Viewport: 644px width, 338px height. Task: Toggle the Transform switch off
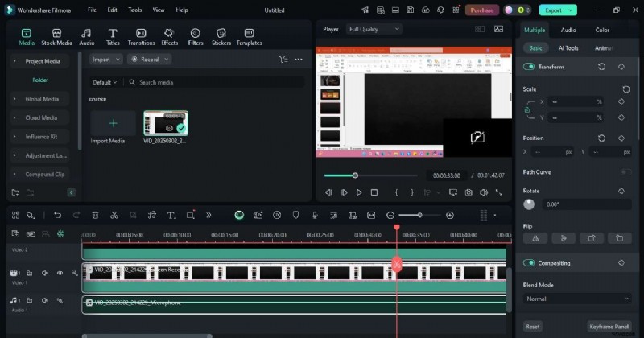[x=530, y=67]
